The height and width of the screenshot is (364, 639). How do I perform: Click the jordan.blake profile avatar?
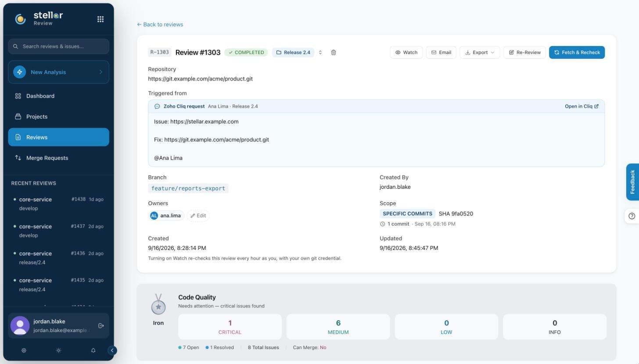click(20, 326)
